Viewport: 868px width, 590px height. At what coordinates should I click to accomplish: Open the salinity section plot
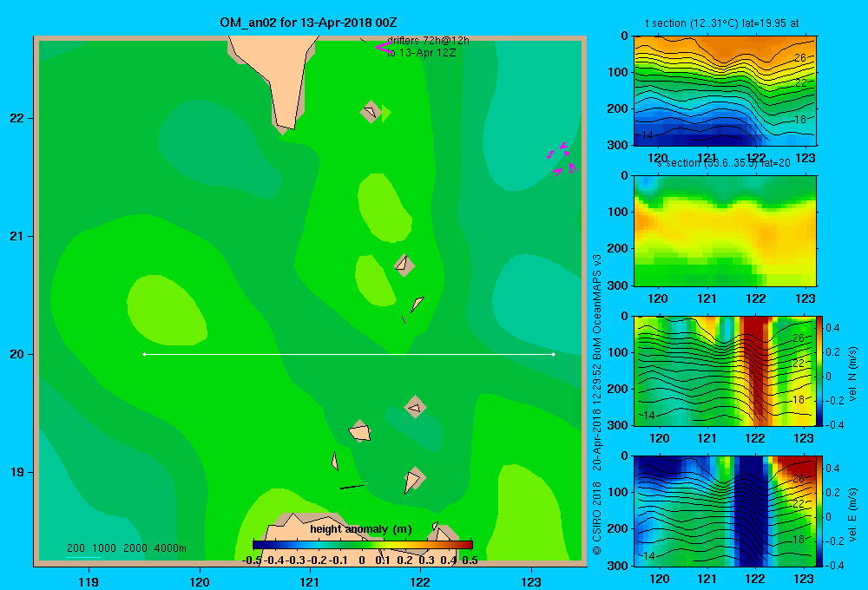tap(725, 231)
